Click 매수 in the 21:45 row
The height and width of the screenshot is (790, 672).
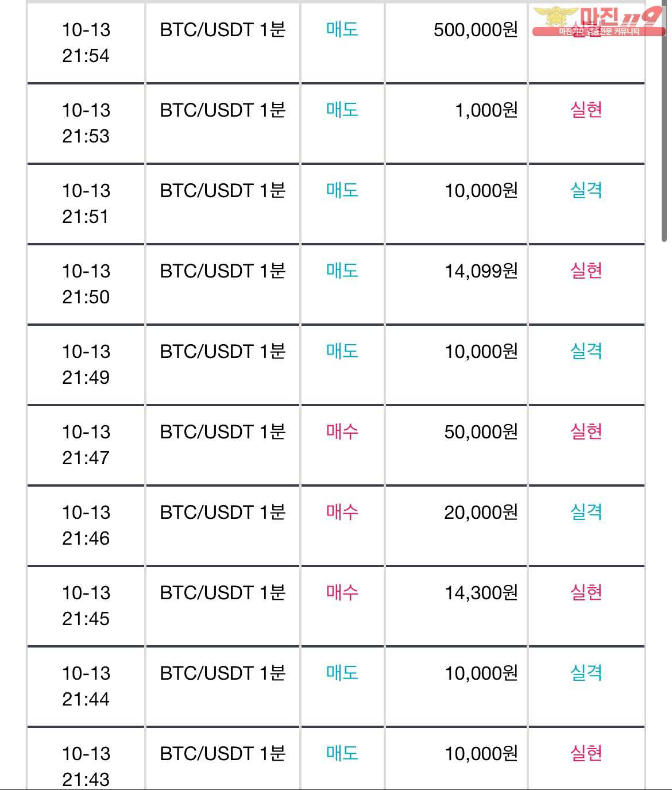coord(342,592)
